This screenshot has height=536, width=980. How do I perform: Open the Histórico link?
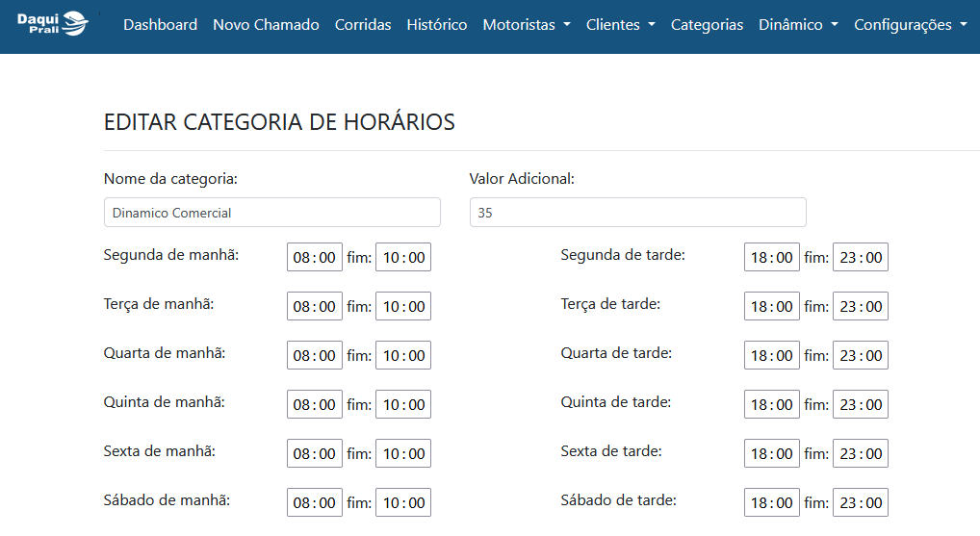point(436,24)
